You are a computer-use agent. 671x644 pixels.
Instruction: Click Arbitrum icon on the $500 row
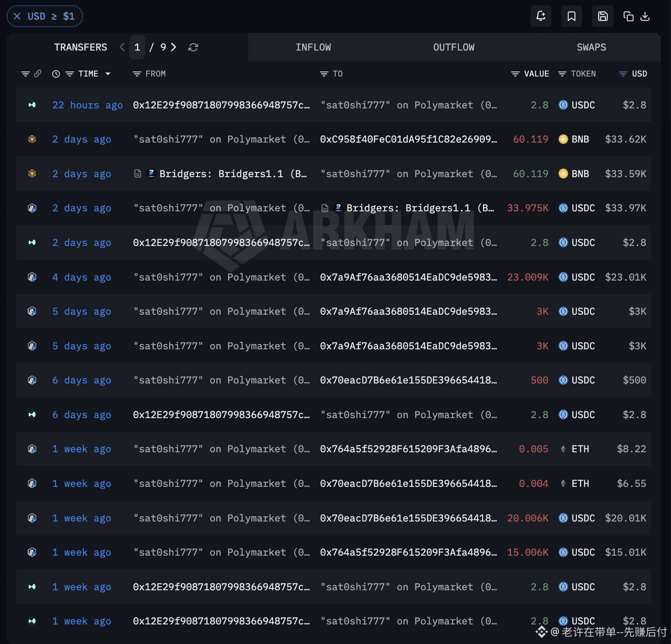pos(32,380)
